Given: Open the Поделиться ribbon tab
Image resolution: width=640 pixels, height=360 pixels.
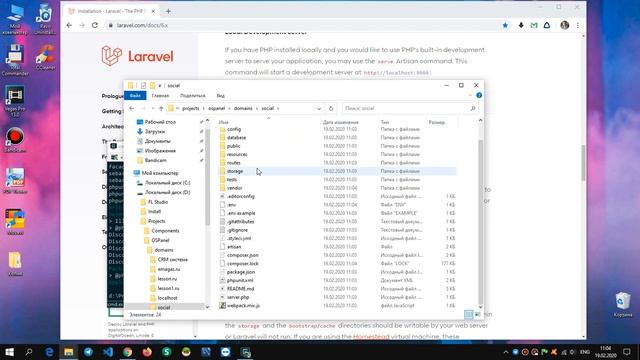Looking at the screenshot, I should coord(193,96).
